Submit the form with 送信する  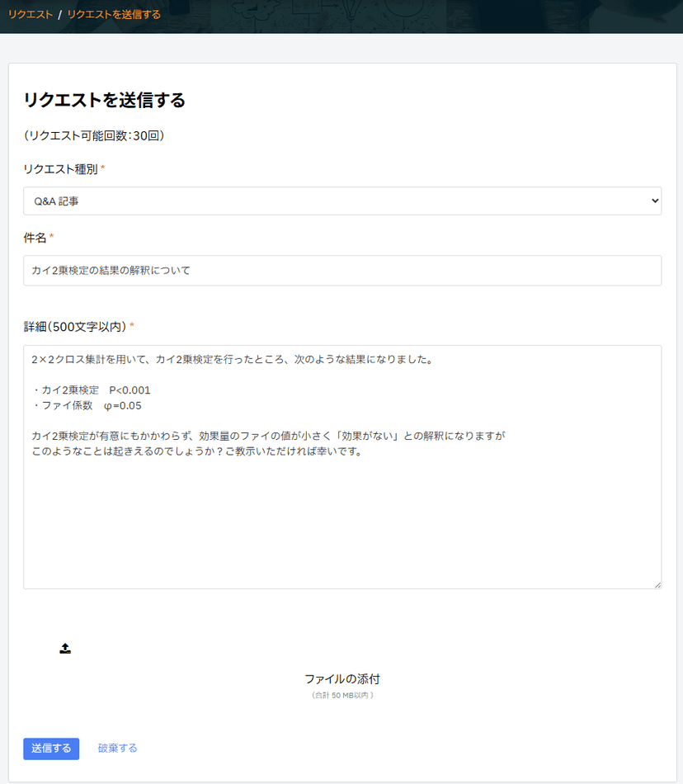coord(50,749)
